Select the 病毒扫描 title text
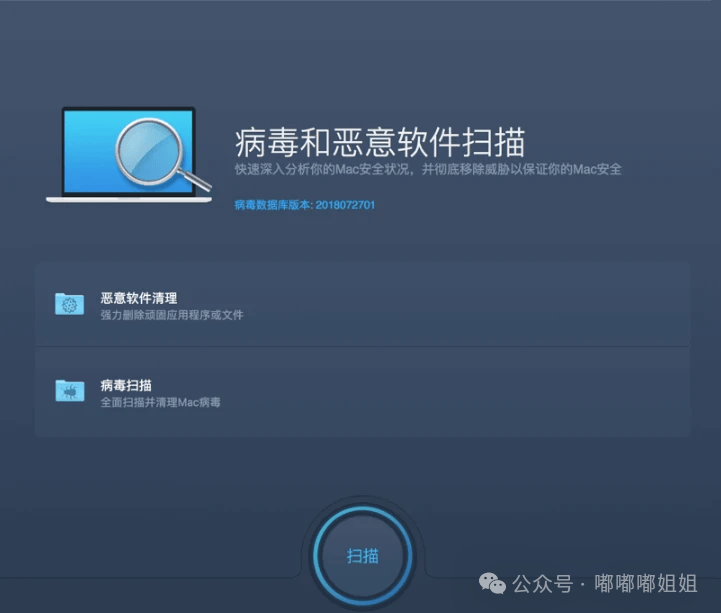This screenshot has height=613, width=721. click(x=126, y=385)
